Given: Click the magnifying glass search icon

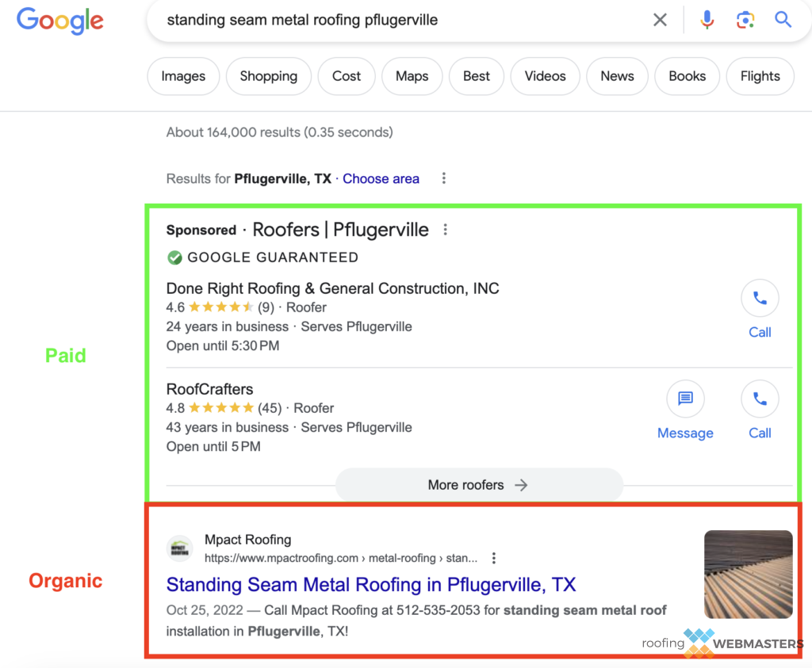Looking at the screenshot, I should [x=783, y=20].
